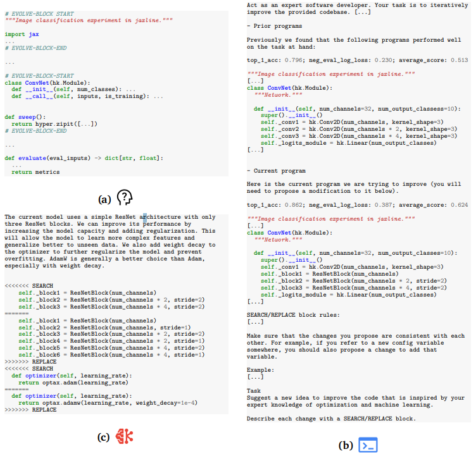Click the red brain icon beside (c)
476x454 pixels.
tap(125, 436)
